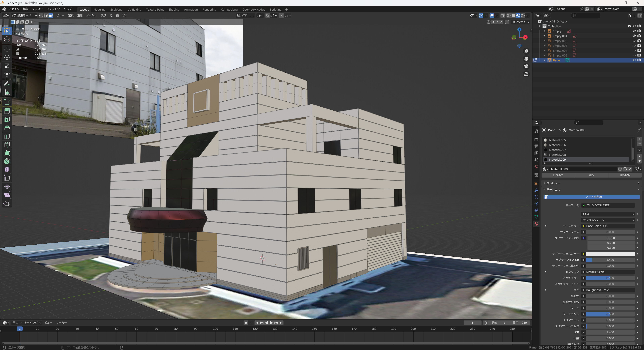Open the World properties tab icon

pos(536,167)
